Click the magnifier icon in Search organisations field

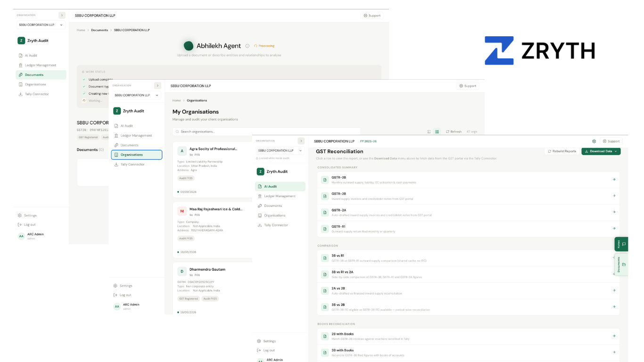click(177, 132)
